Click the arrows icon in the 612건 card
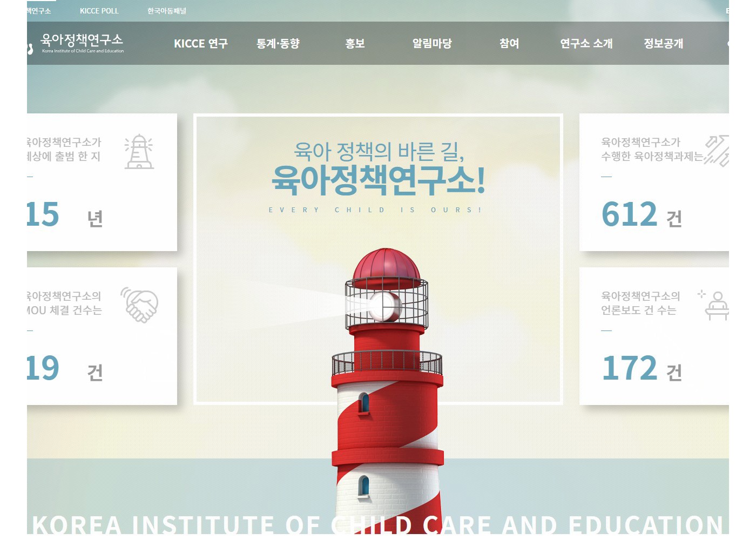 coord(718,150)
